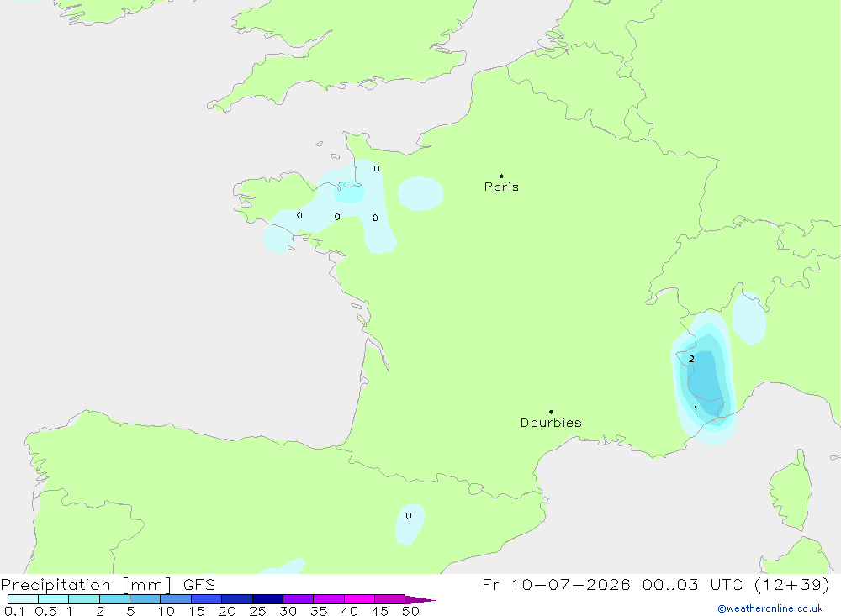The height and width of the screenshot is (616, 841).
Task: Click the precipitation value '2' in southeast France
Action: click(691, 359)
